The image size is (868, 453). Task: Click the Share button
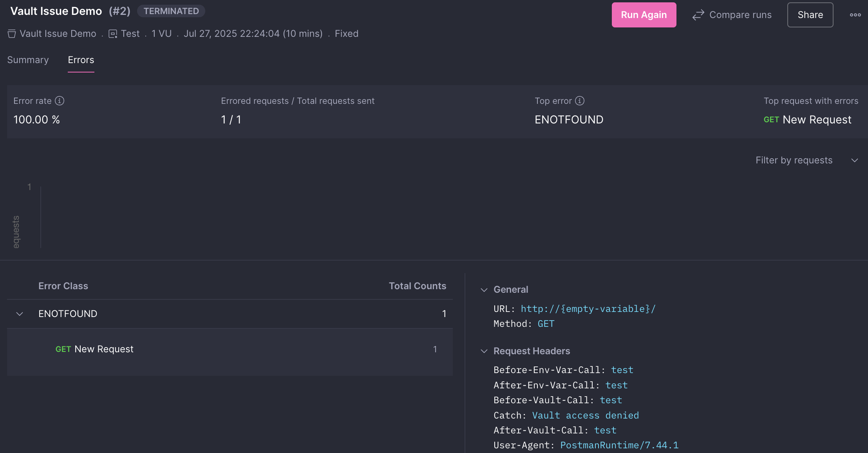pos(810,15)
